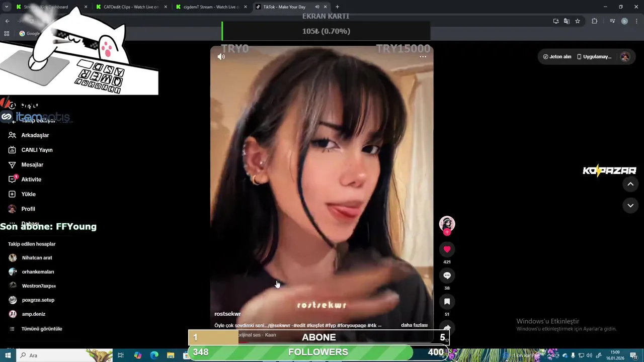
Task: Expand Tümünü görüntüle followed accounts list
Action: coord(36,329)
